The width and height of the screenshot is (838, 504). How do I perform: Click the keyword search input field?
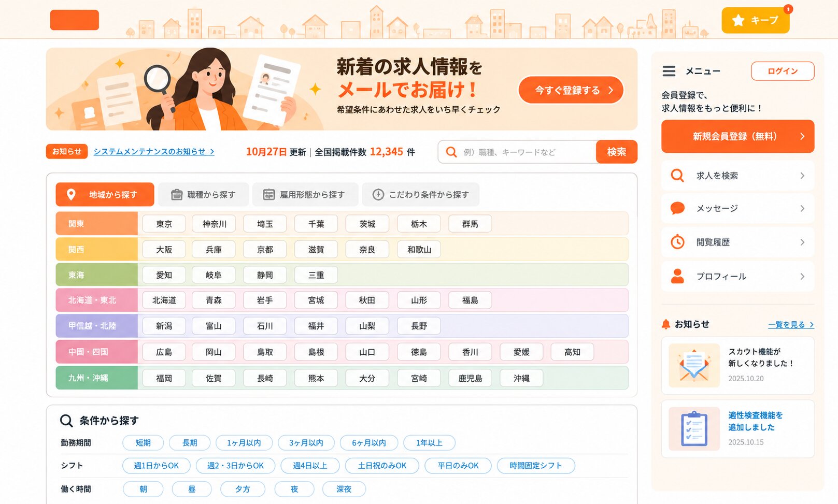click(x=517, y=152)
